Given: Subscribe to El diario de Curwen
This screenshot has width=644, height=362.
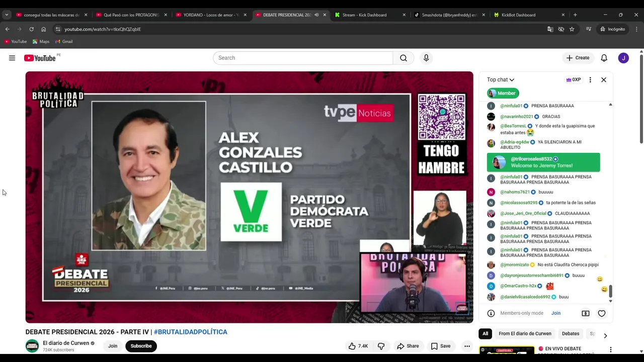Looking at the screenshot, I should (141, 346).
